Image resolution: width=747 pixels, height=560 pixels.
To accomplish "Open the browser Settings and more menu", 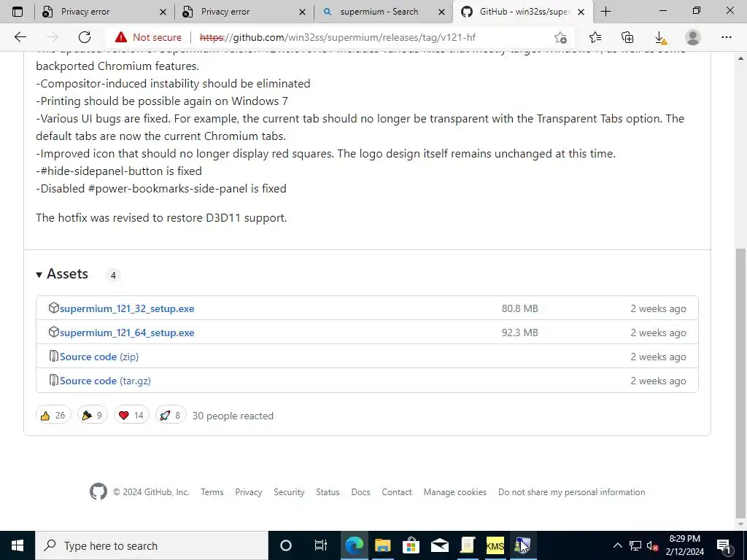I will point(726,37).
